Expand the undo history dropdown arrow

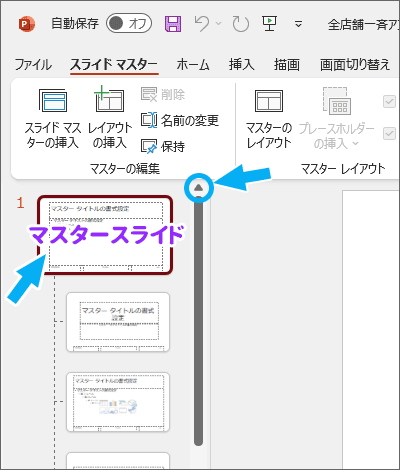tap(219, 24)
